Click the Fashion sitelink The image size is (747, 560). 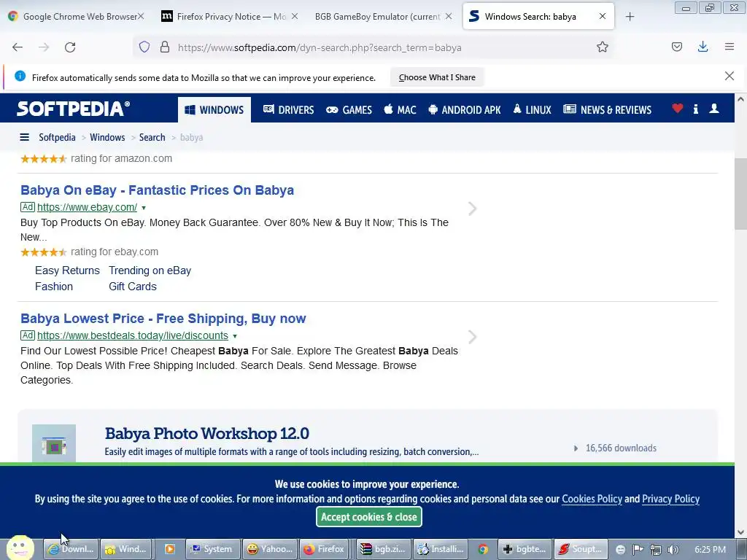54,287
